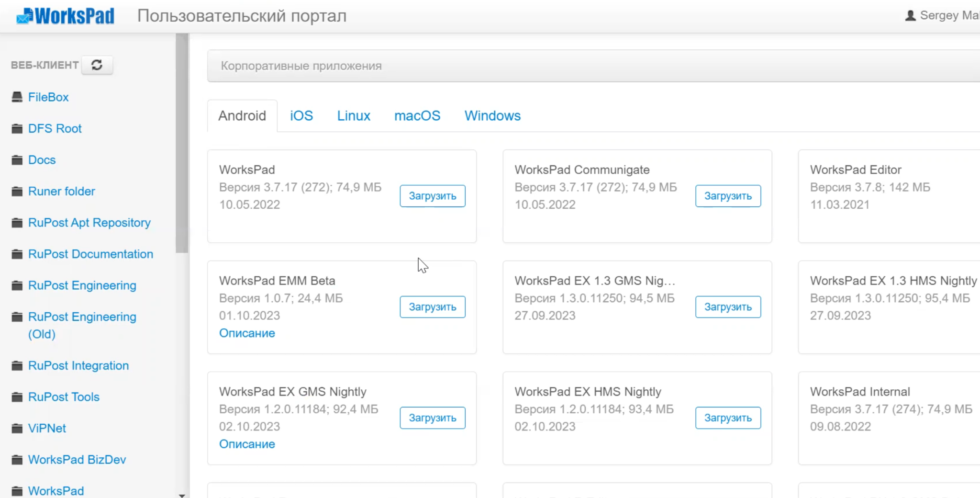980x498 pixels.
Task: Select the macOS tab
Action: [417, 116]
